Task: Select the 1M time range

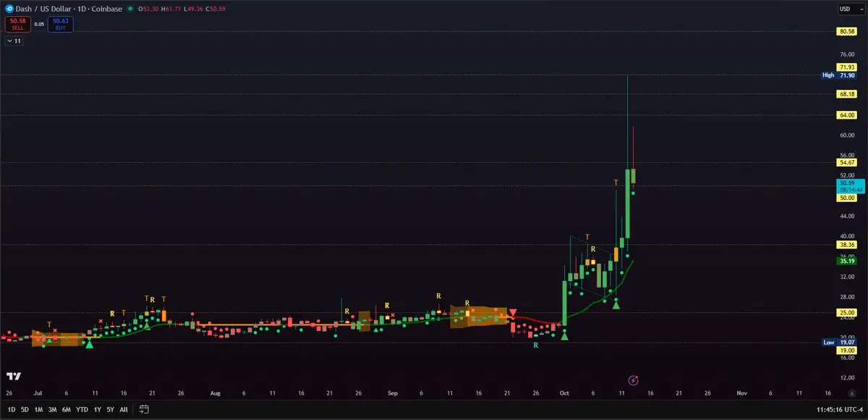Action: pyautogui.click(x=38, y=409)
